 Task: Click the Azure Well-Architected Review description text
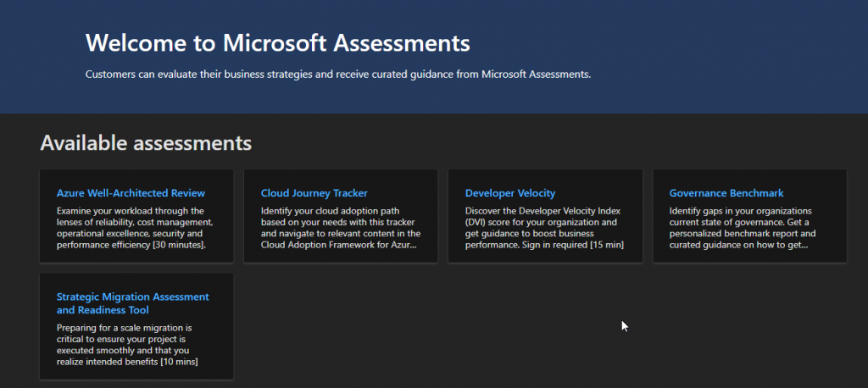[134, 227]
